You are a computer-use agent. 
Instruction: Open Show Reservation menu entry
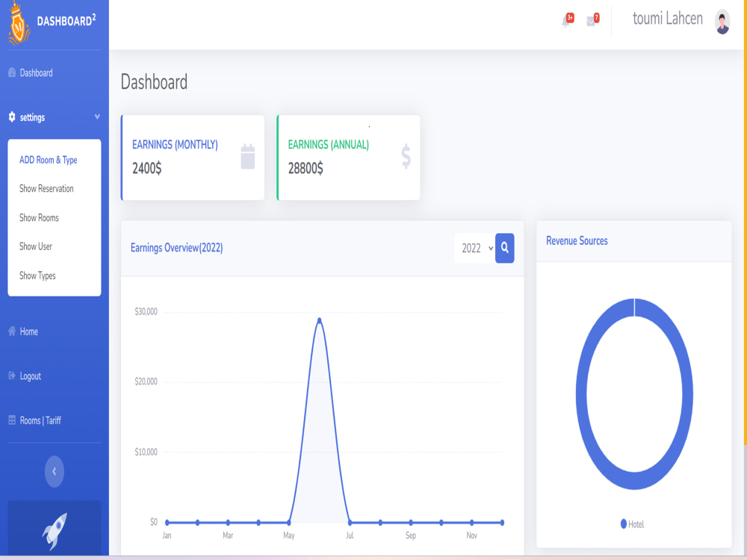(46, 189)
